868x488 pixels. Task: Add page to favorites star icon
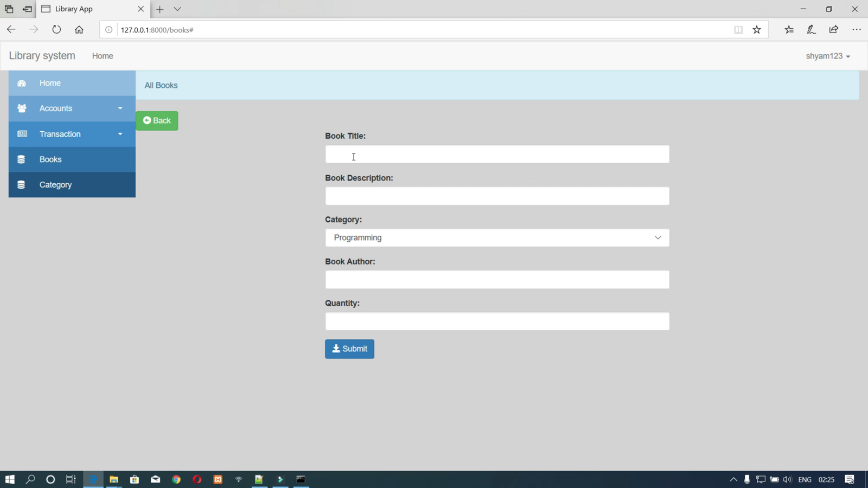(x=757, y=30)
